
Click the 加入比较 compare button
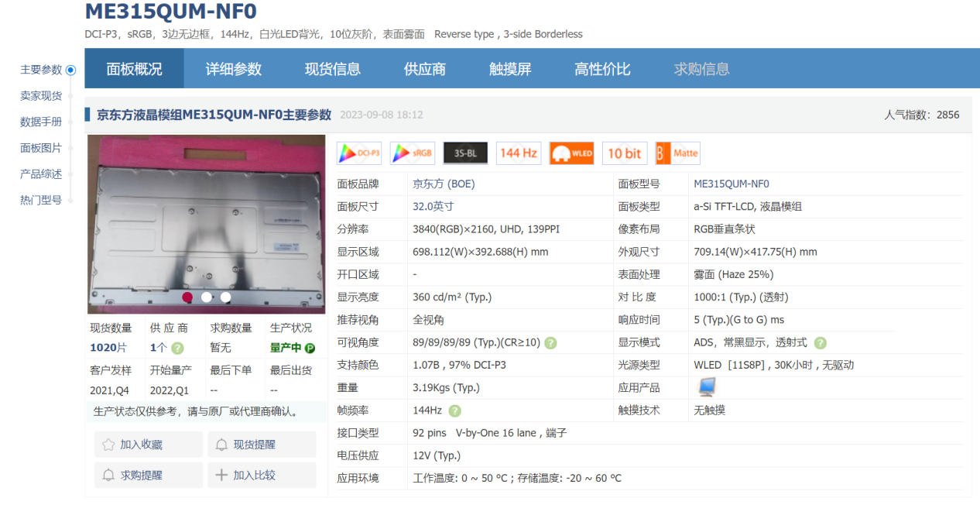pos(262,475)
